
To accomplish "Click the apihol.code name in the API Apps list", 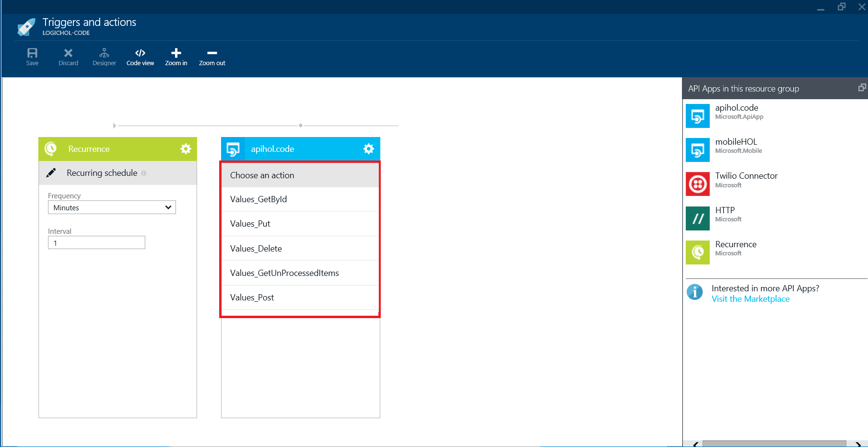I will (x=737, y=108).
